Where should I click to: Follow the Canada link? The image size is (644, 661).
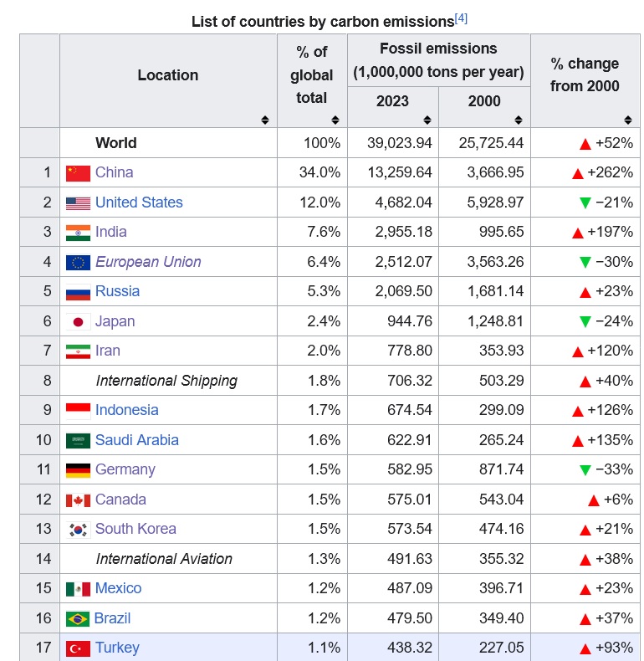(x=120, y=500)
